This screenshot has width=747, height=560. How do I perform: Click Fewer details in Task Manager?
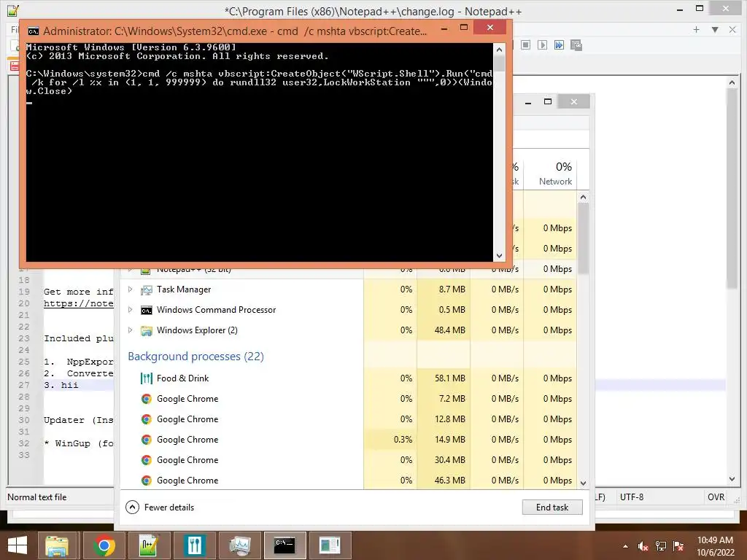[160, 507]
